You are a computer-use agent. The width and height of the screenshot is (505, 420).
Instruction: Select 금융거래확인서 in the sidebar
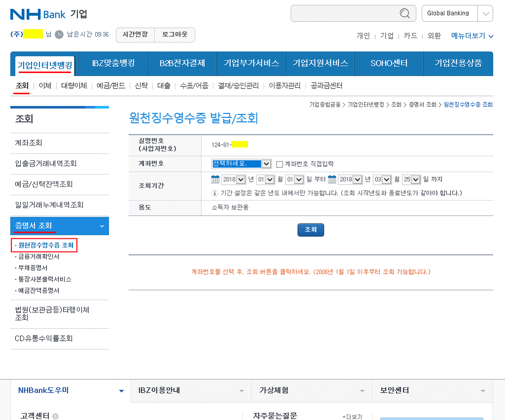click(x=38, y=257)
